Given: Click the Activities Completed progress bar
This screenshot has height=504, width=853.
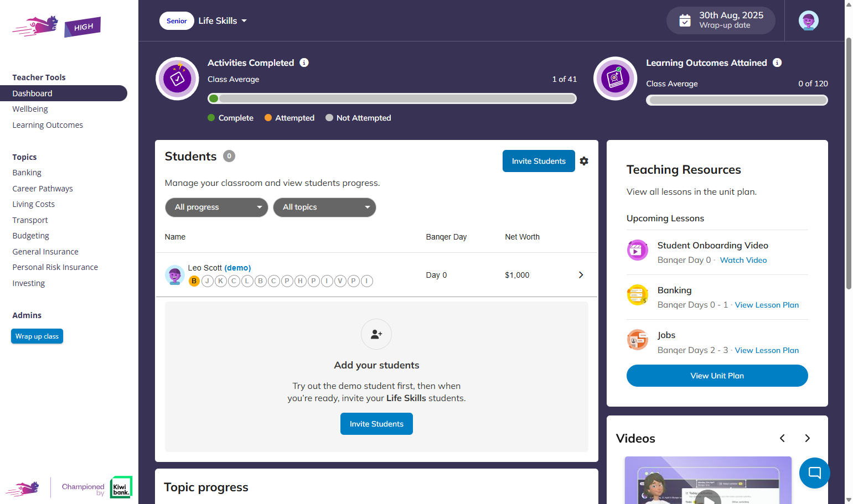Looking at the screenshot, I should (392, 98).
